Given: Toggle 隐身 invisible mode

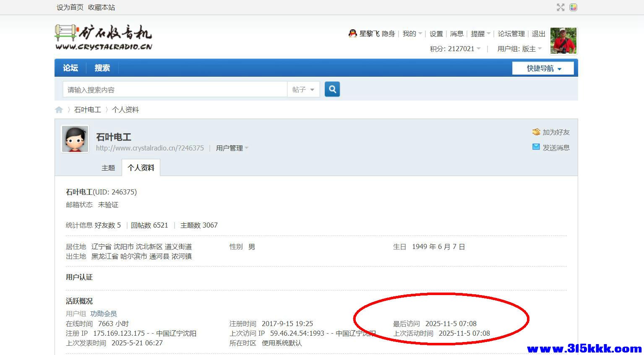Looking at the screenshot, I should click(x=388, y=34).
